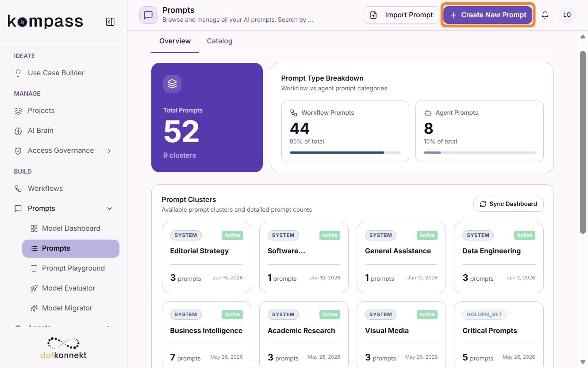Click the '85% of total' label
The height and width of the screenshot is (368, 588).
[x=307, y=142]
